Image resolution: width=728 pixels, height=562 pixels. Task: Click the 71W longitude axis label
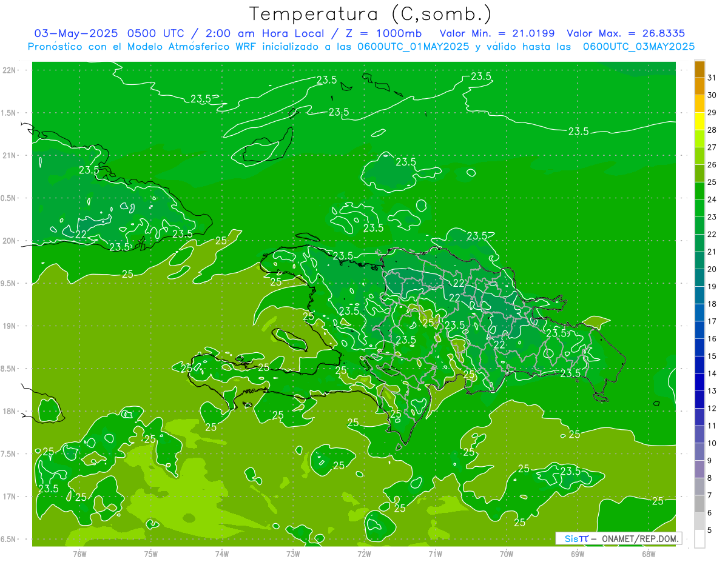(x=435, y=554)
